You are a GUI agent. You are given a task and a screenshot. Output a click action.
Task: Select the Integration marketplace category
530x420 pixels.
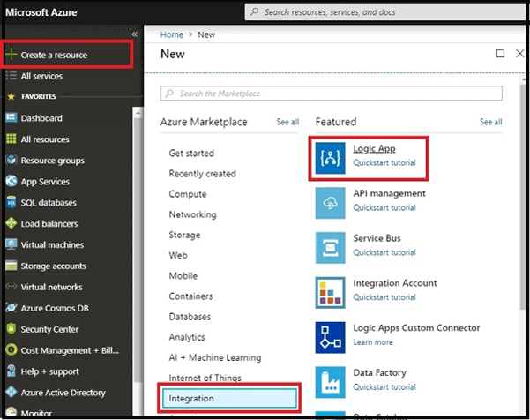(229, 398)
